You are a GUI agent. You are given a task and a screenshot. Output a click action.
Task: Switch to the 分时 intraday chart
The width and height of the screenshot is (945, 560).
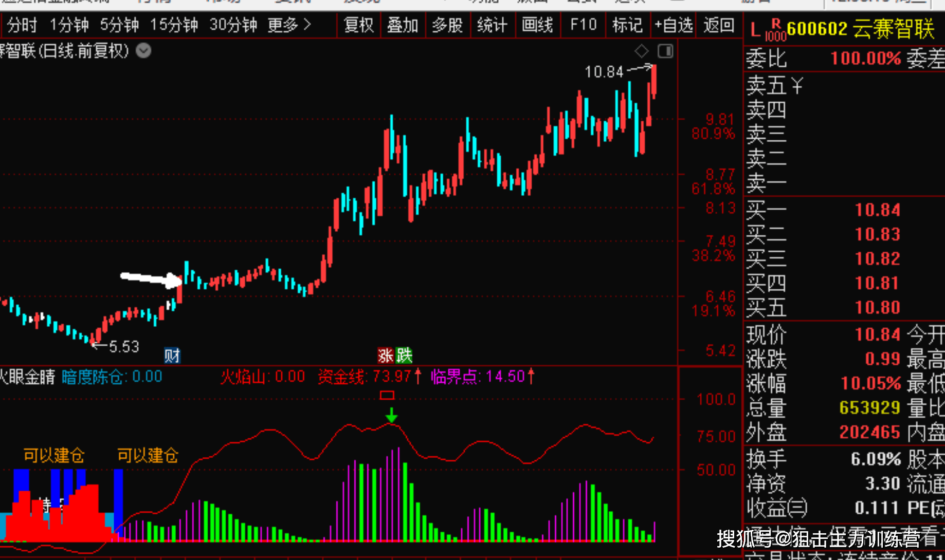[22, 25]
